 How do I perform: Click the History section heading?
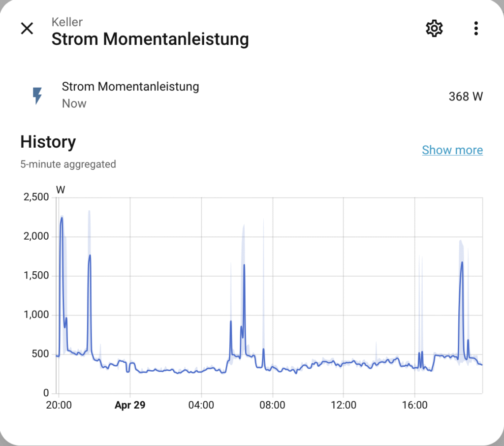point(48,142)
